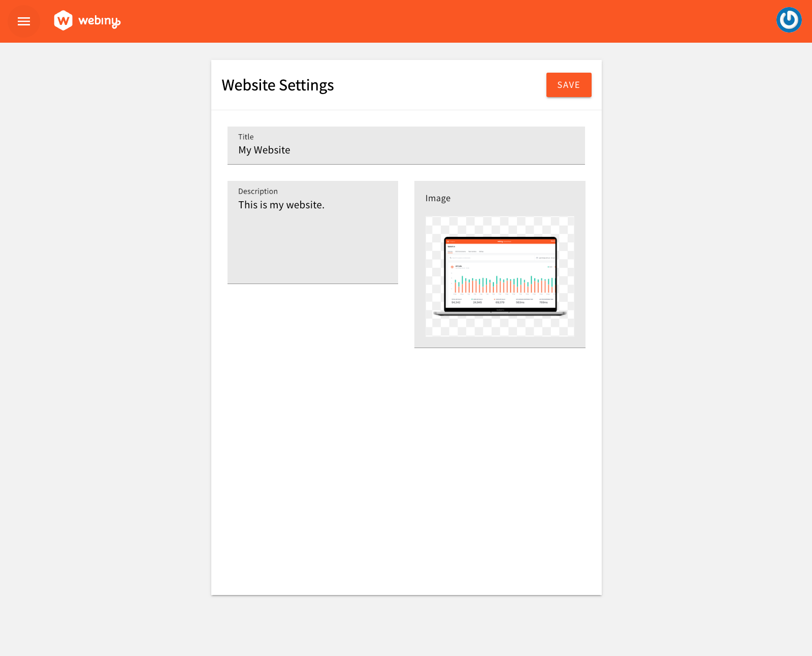Open the user account avatar menu

coord(789,20)
